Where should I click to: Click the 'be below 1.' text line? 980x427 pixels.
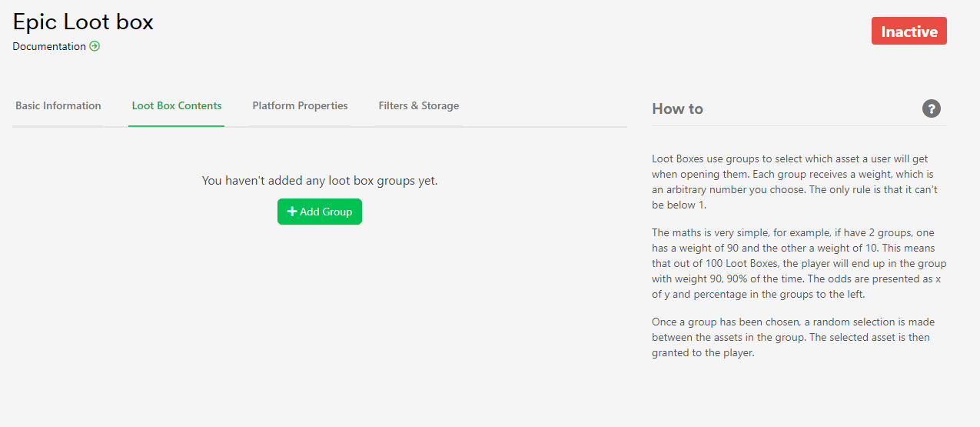point(679,204)
